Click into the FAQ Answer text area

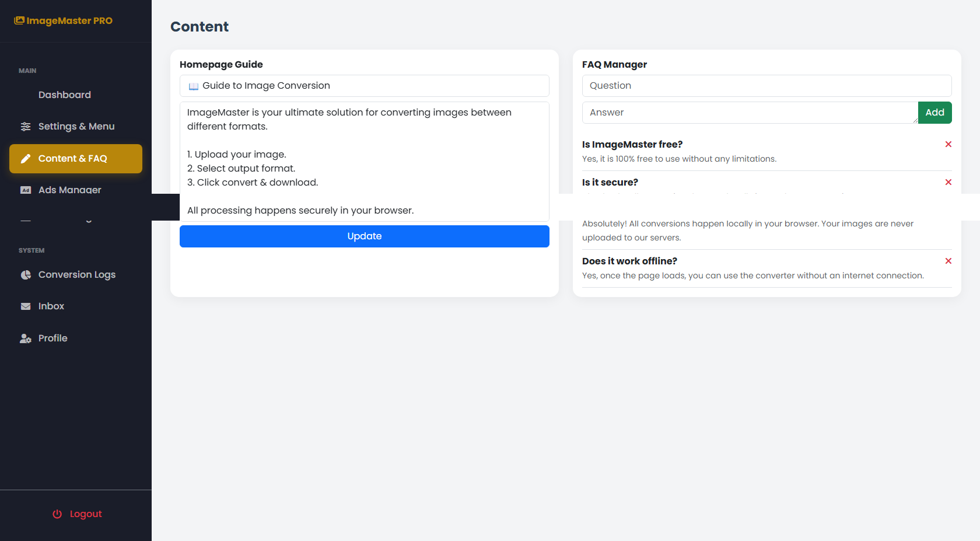click(x=750, y=113)
